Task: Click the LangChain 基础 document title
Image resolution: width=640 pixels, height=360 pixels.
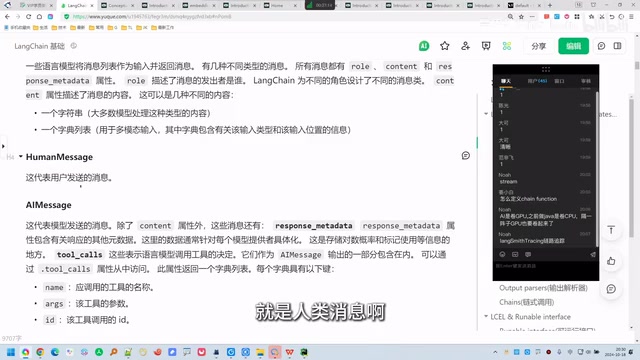Action: [x=39, y=46]
